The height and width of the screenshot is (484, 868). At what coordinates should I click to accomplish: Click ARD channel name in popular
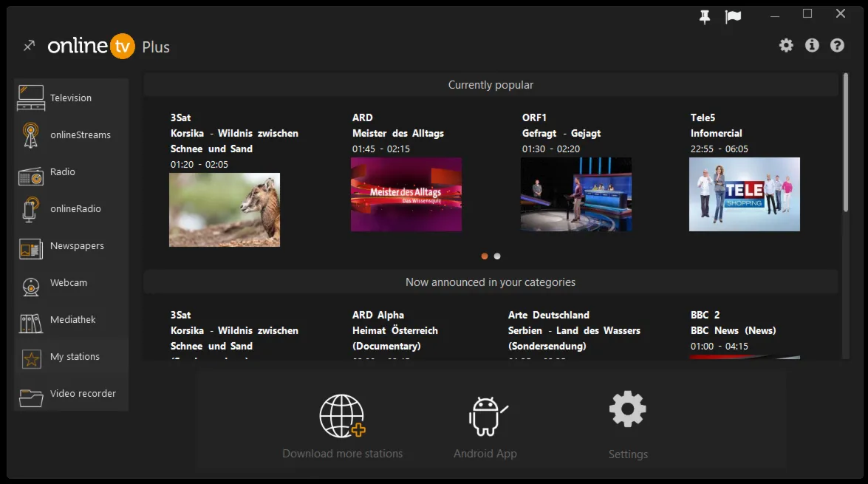point(363,117)
